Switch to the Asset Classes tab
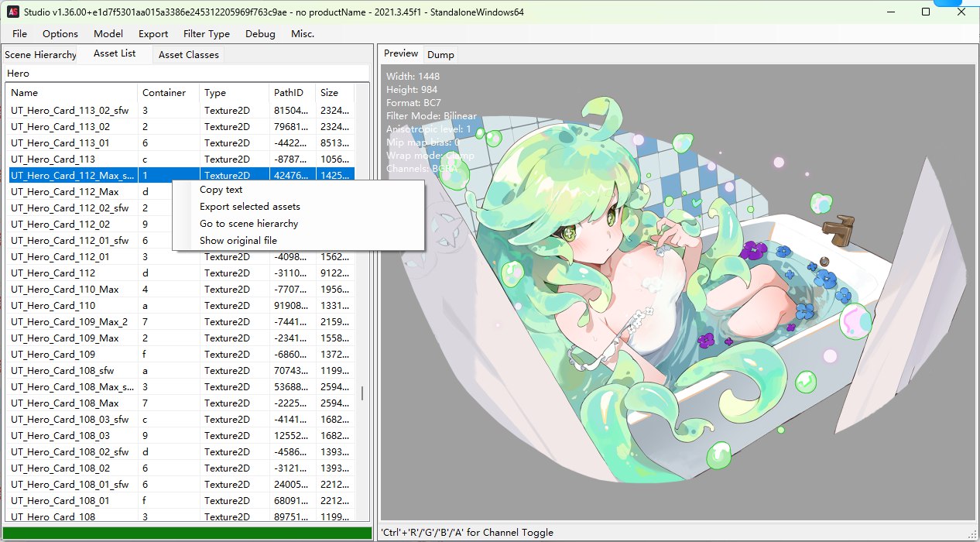The image size is (980, 542). (x=188, y=55)
